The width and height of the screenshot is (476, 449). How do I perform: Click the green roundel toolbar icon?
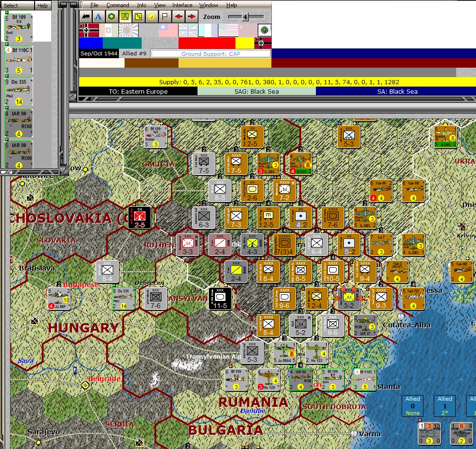point(111,17)
